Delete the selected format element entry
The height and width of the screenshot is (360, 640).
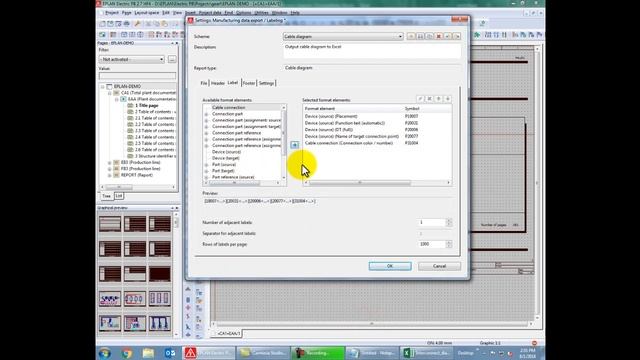click(429, 99)
